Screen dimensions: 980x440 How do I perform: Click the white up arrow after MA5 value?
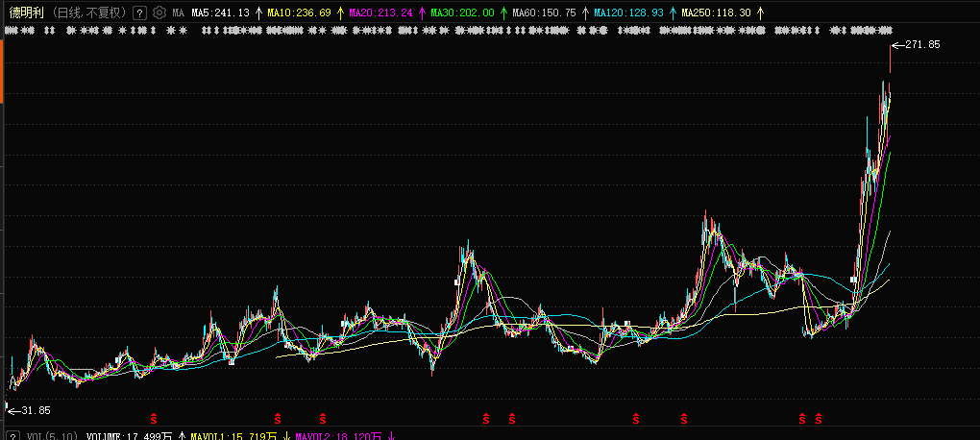[x=258, y=13]
